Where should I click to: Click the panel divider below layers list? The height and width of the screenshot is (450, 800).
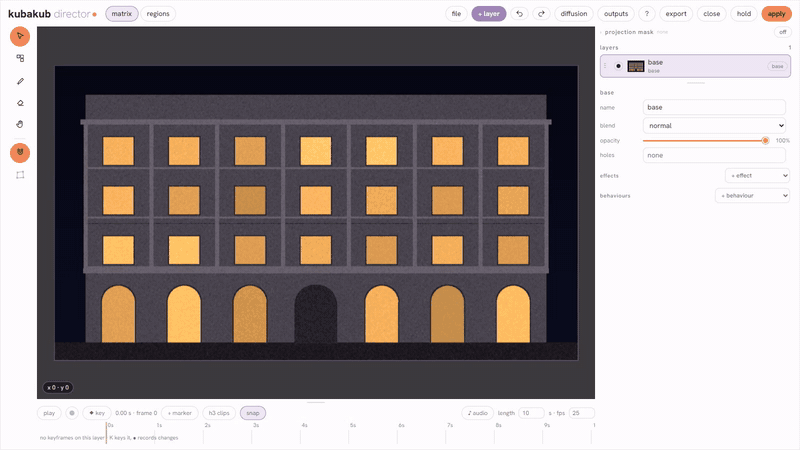point(695,83)
